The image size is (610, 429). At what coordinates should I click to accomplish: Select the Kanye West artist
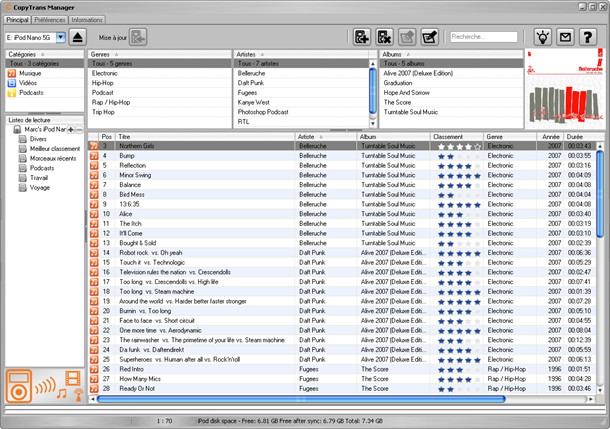pos(301,102)
